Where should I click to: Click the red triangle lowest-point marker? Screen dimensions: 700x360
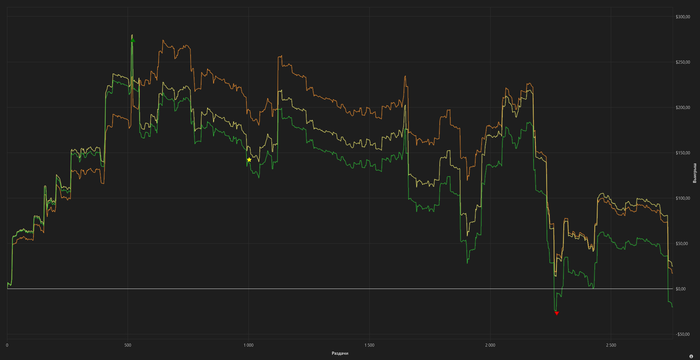pos(557,313)
